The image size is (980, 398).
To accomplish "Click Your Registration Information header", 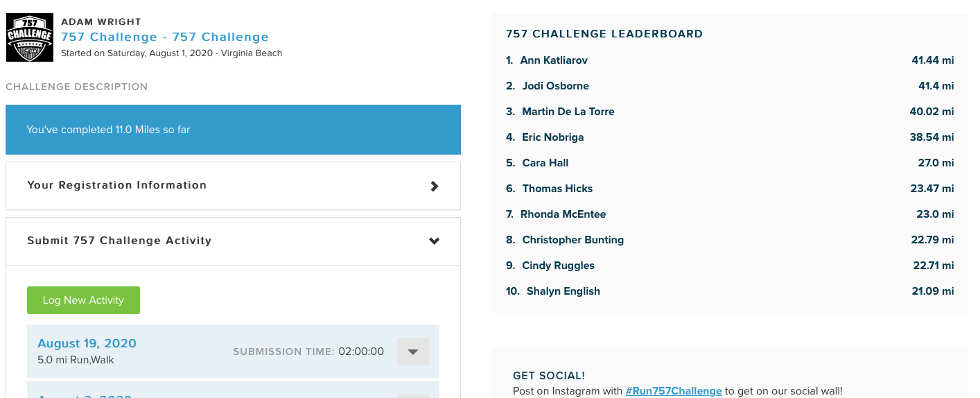I will pos(116,185).
